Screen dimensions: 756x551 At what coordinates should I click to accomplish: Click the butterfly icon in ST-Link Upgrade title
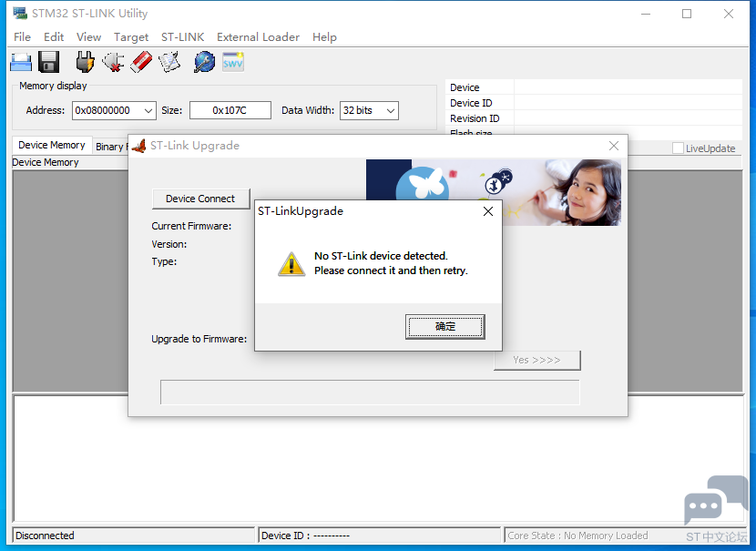(x=138, y=146)
